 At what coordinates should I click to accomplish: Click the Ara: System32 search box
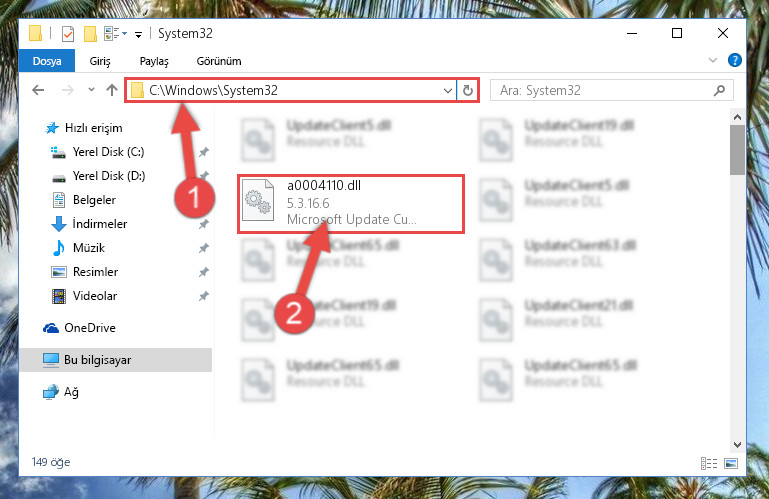point(612,90)
